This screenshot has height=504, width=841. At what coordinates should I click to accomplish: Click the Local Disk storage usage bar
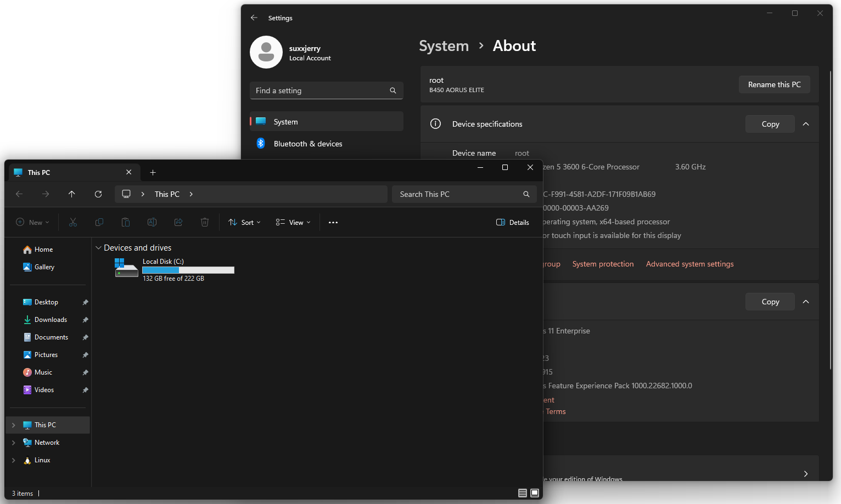coord(188,270)
